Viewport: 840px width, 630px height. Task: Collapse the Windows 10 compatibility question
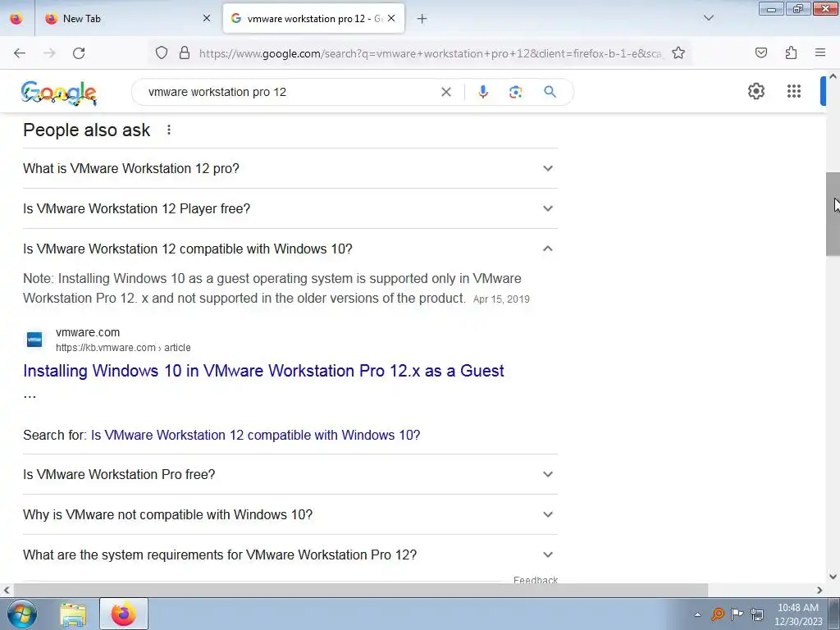290,249
